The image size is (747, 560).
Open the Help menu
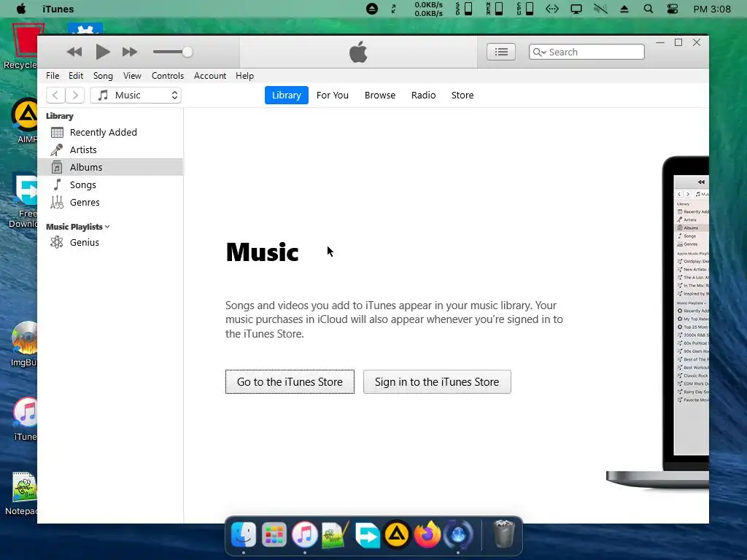[x=244, y=76]
